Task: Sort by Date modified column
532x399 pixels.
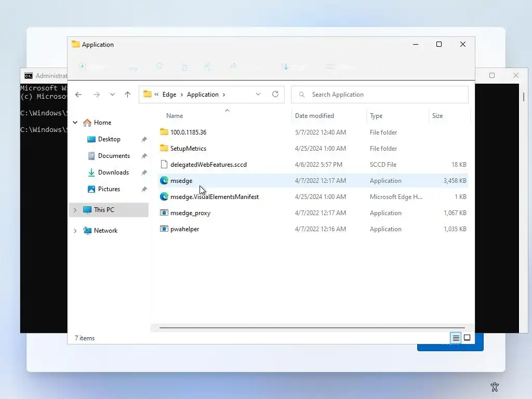Action: [314, 116]
